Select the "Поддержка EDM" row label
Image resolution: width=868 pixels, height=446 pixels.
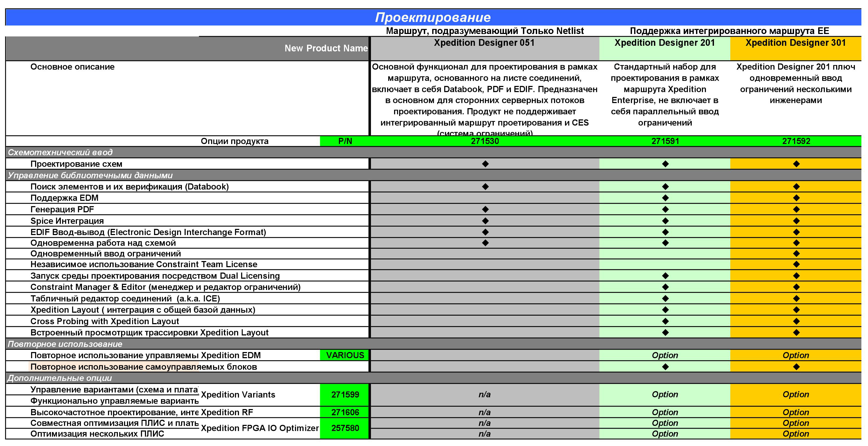[64, 198]
